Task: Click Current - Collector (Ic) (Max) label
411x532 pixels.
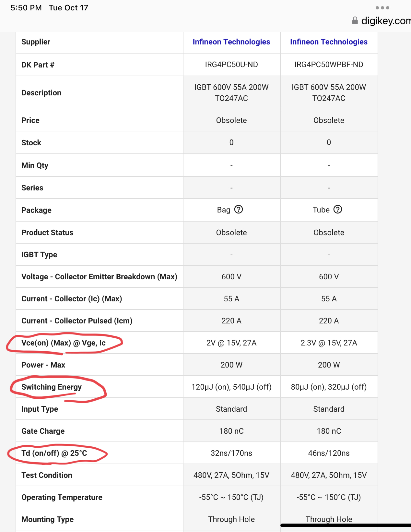Action: 72,299
